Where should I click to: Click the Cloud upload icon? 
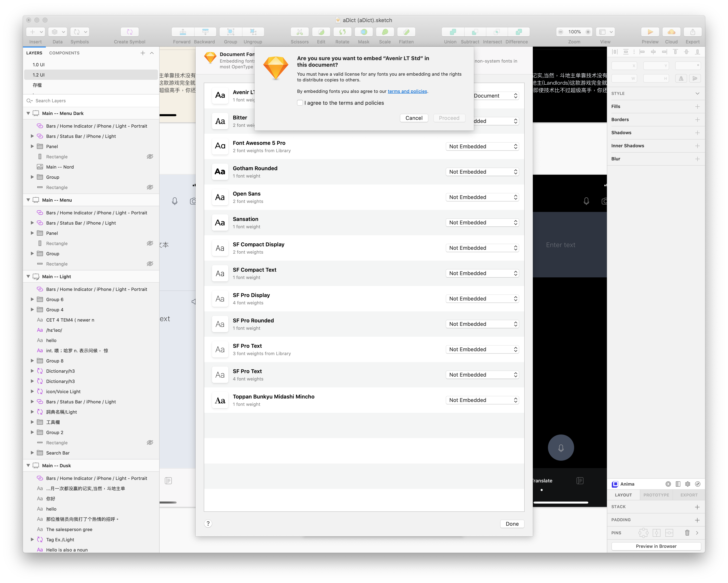click(671, 32)
